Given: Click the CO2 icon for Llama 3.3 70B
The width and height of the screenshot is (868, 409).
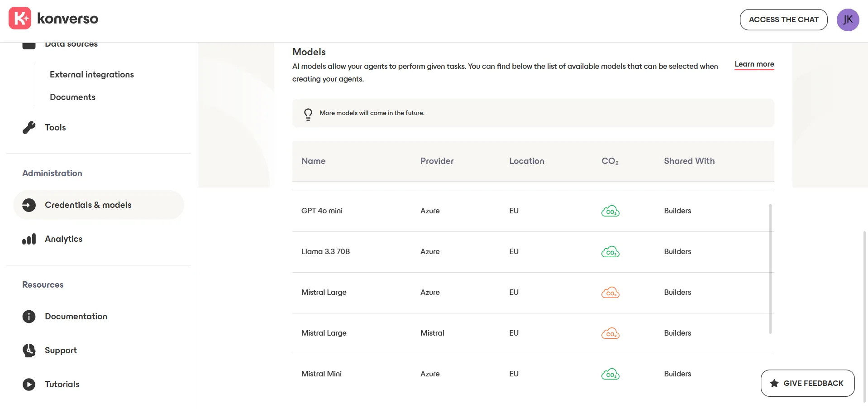Looking at the screenshot, I should click(610, 252).
